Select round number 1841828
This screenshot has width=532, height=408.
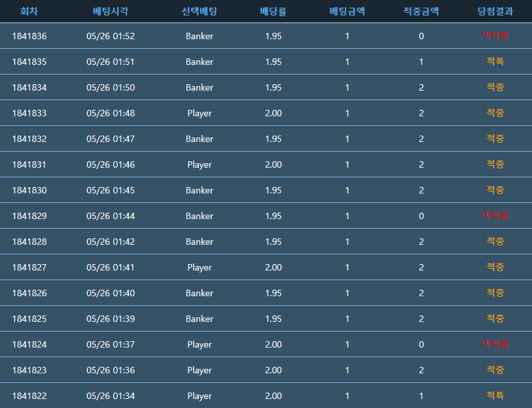[29, 242]
